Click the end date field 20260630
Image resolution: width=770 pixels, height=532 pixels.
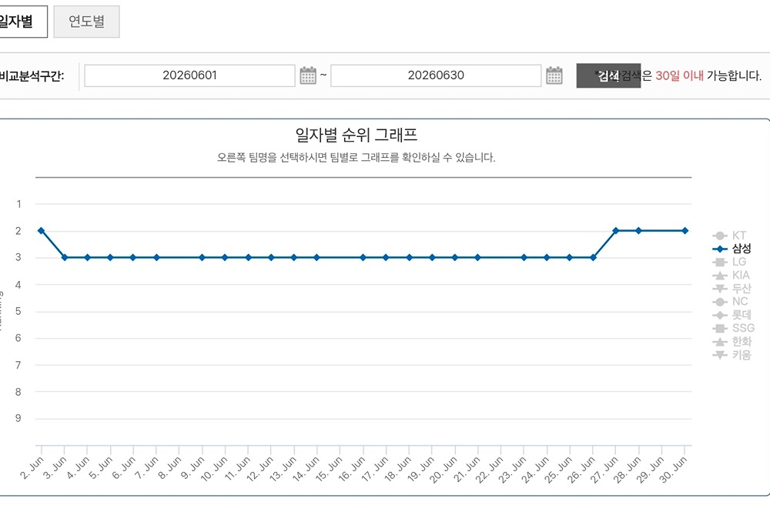click(436, 75)
